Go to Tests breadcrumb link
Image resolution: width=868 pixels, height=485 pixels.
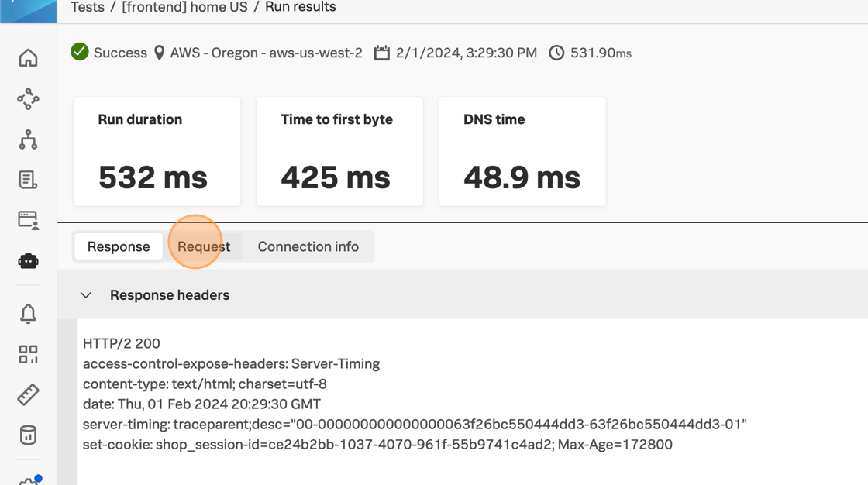point(88,7)
